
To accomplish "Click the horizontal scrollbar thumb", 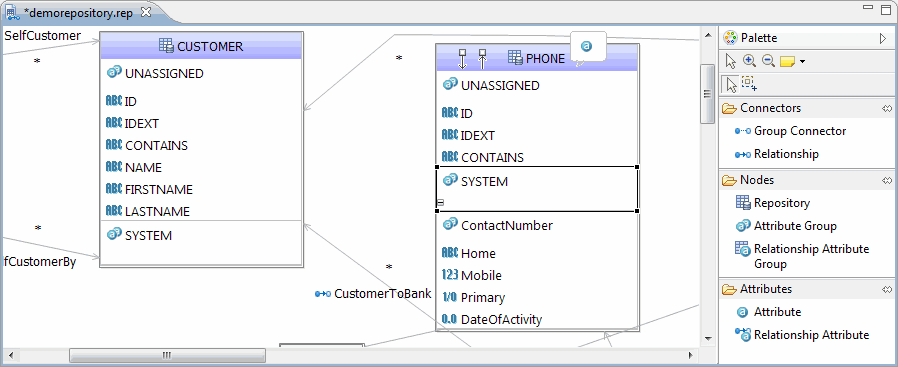I will coord(167,355).
